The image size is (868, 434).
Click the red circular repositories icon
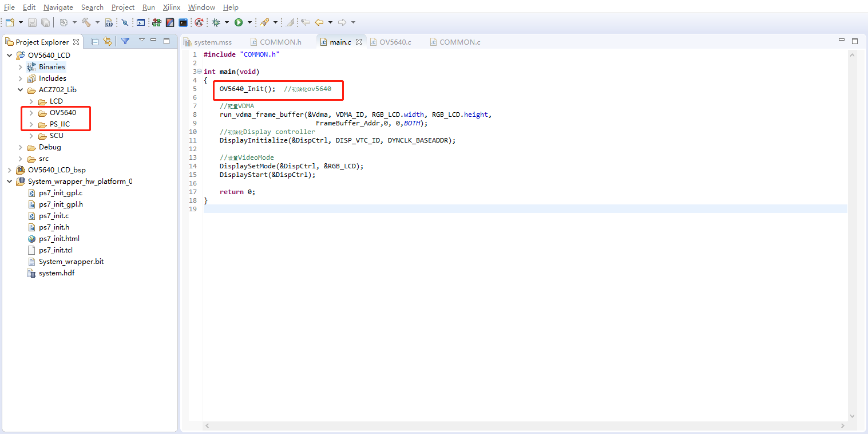(x=199, y=22)
